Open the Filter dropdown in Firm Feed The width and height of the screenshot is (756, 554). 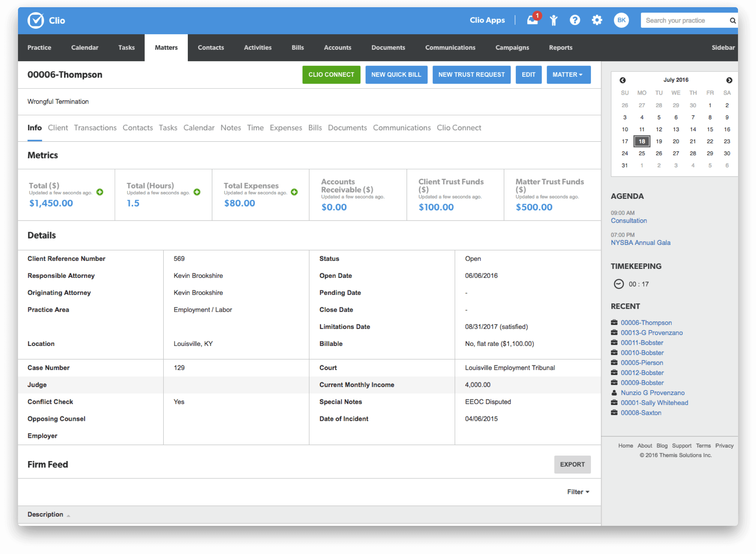pos(578,492)
